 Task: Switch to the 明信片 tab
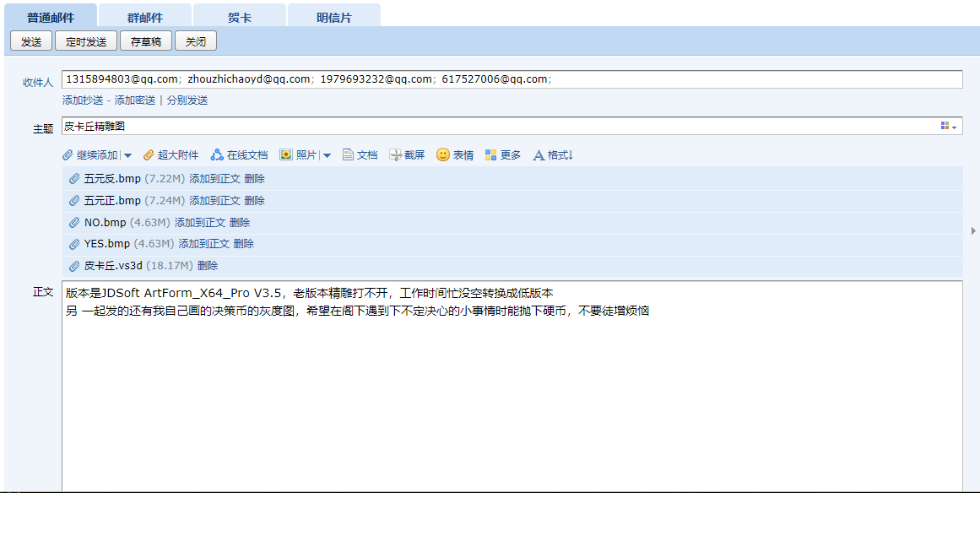click(x=333, y=16)
